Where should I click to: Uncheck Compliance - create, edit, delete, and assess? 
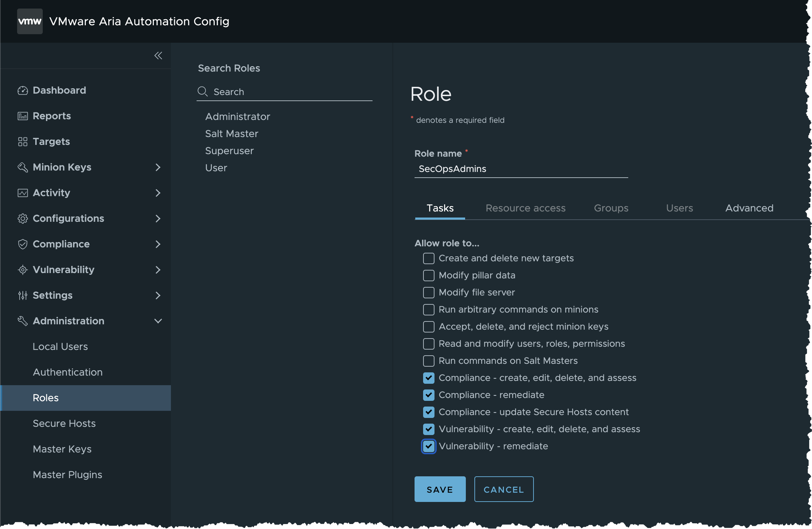(429, 378)
